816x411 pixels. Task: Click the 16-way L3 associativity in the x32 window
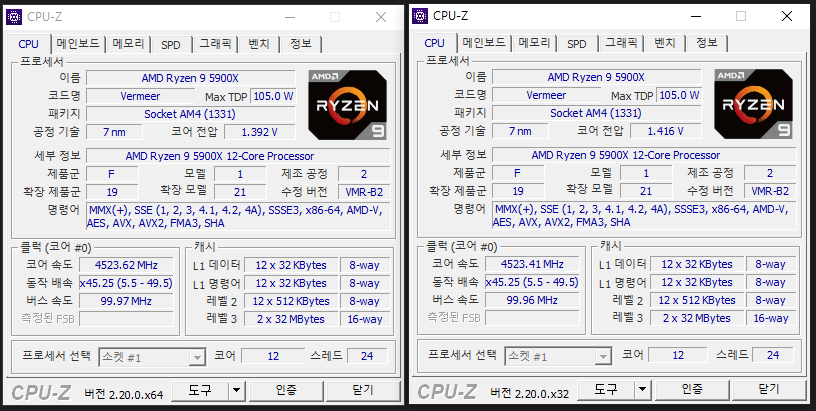(771, 318)
